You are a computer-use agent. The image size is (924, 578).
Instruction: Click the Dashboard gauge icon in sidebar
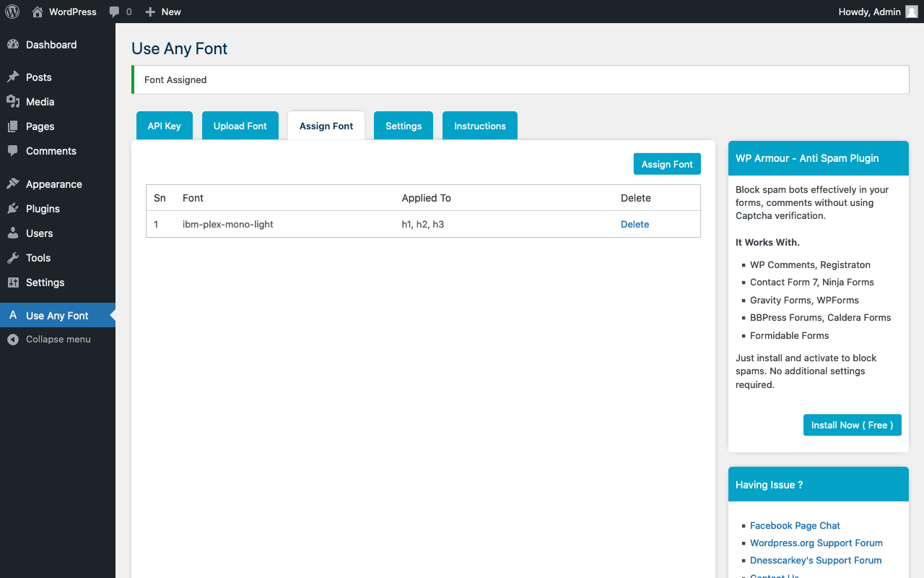click(x=13, y=45)
